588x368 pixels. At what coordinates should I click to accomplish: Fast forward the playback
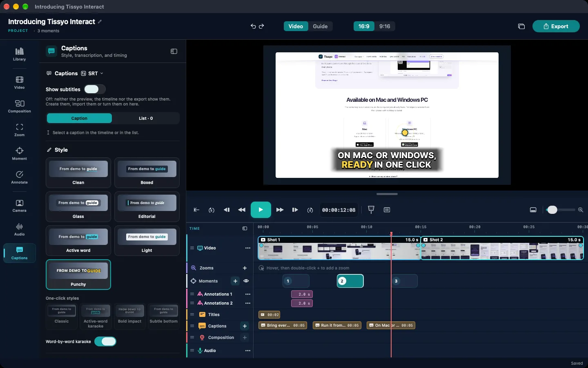click(x=280, y=210)
